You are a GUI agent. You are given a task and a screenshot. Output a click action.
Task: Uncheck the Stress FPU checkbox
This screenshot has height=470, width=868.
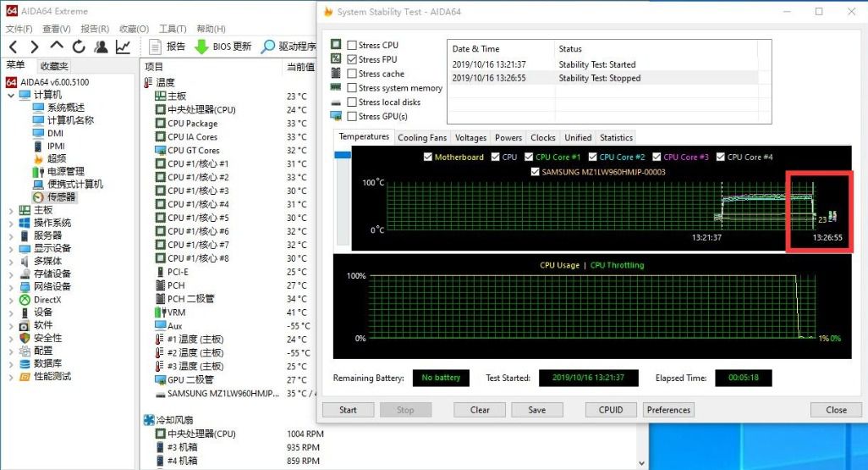(x=352, y=59)
